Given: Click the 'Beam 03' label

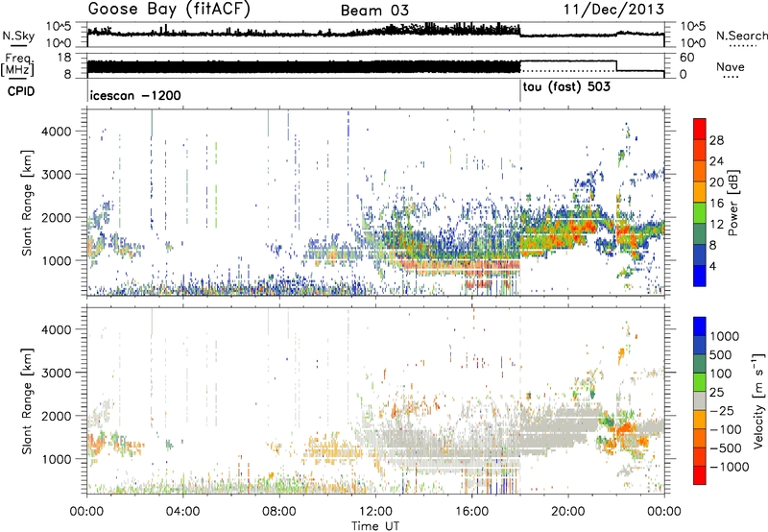Looking at the screenshot, I should coord(374,11).
